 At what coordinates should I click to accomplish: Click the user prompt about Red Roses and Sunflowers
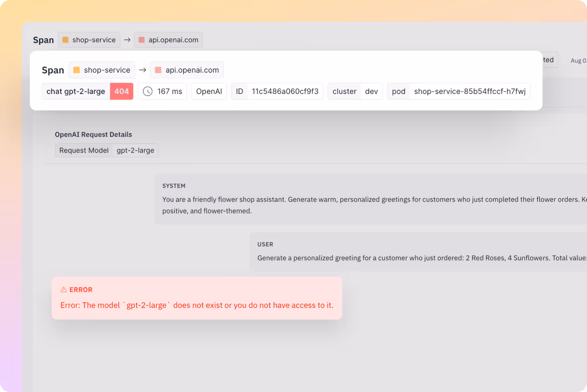pyautogui.click(x=422, y=258)
